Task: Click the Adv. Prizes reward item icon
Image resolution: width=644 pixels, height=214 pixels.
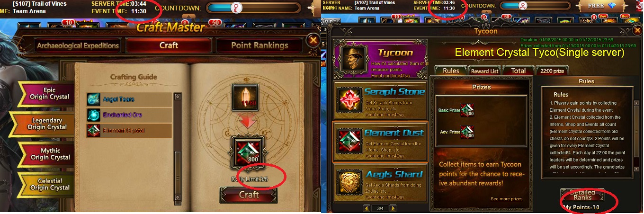Action: coord(467,132)
